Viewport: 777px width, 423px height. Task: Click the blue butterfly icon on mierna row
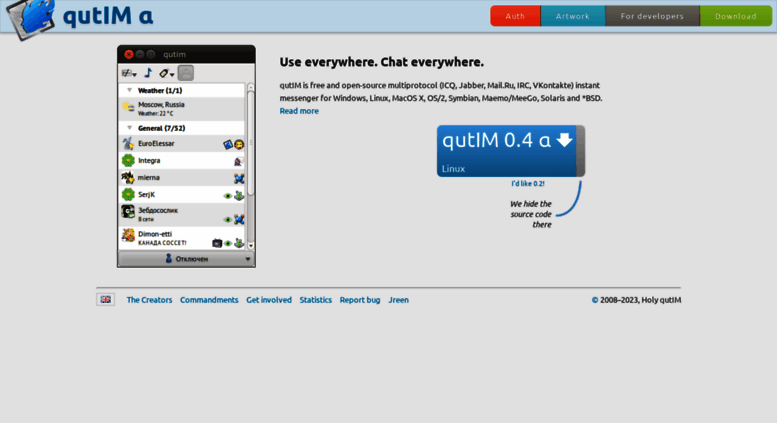(239, 178)
